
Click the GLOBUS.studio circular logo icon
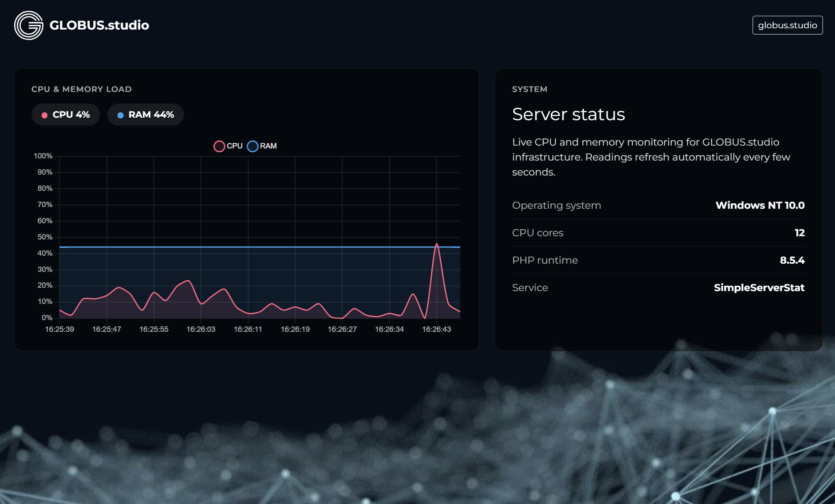pyautogui.click(x=29, y=25)
